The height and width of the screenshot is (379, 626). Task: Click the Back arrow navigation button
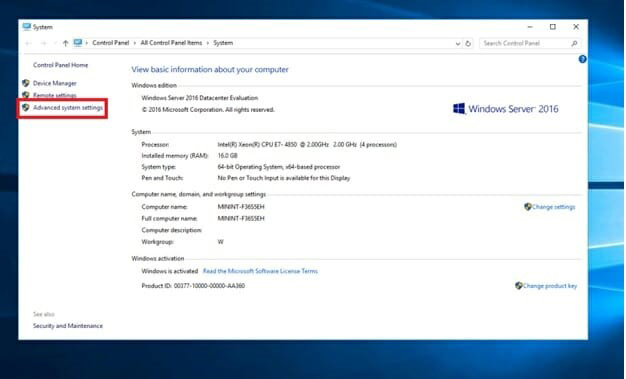pos(28,43)
